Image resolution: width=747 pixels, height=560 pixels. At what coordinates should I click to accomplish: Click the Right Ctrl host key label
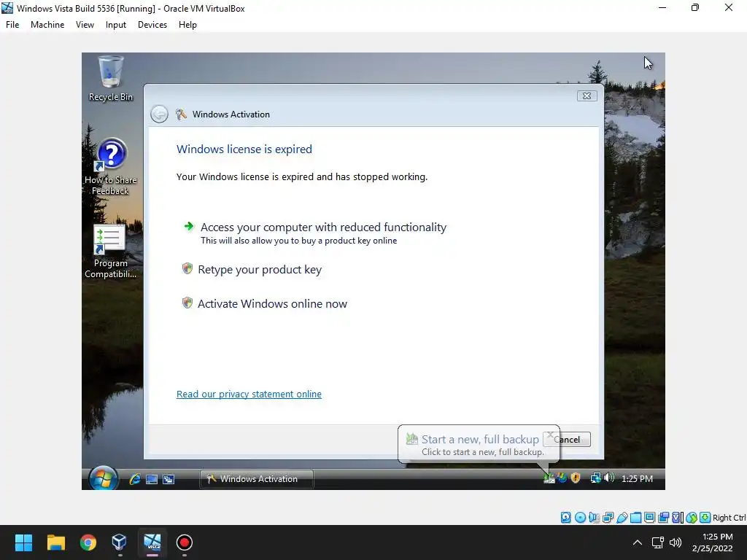pos(729,518)
